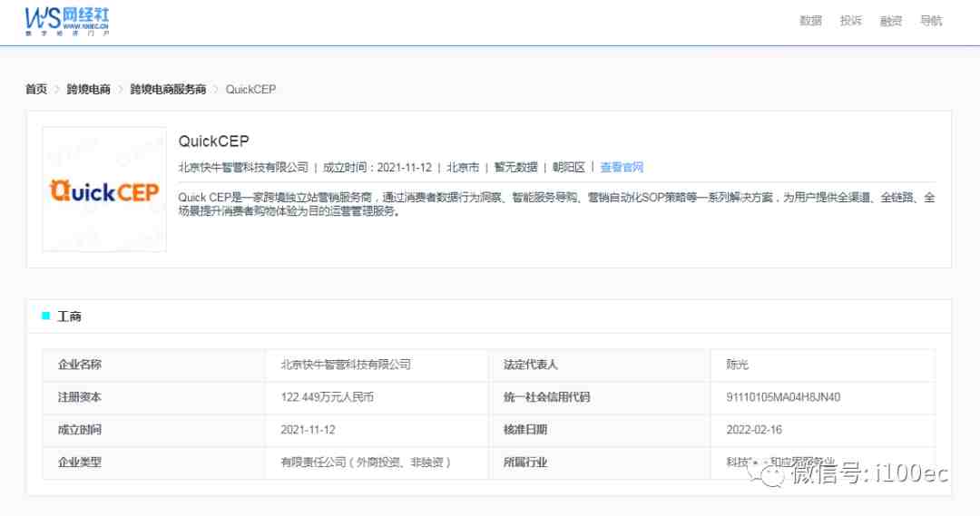The image size is (980, 516).
Task: Click the cyan square beside 工商
Action: [x=45, y=316]
